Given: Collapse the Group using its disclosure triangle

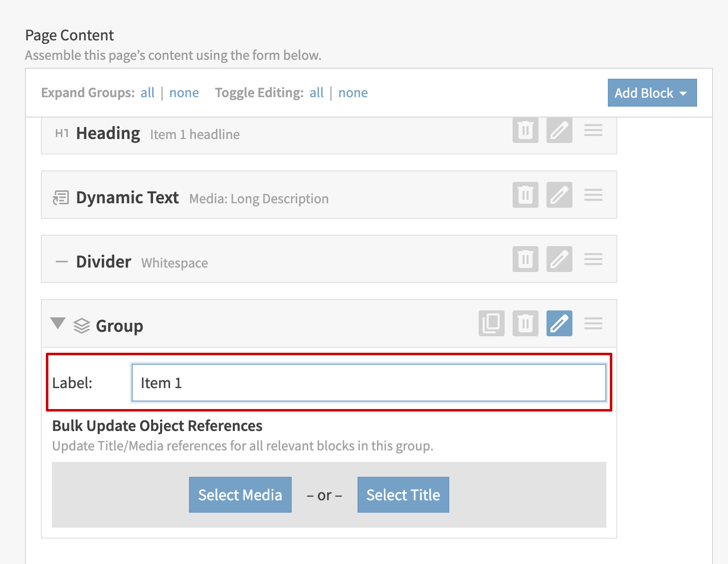Looking at the screenshot, I should 58,323.
